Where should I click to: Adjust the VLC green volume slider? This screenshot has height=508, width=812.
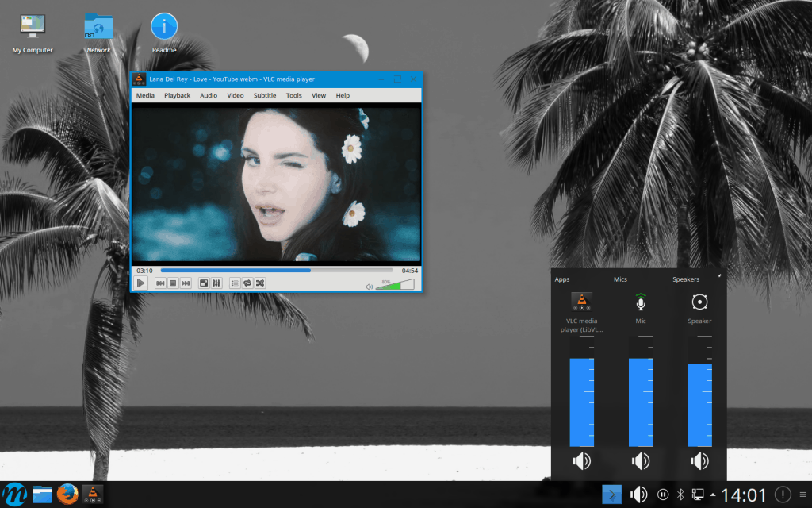(x=395, y=285)
